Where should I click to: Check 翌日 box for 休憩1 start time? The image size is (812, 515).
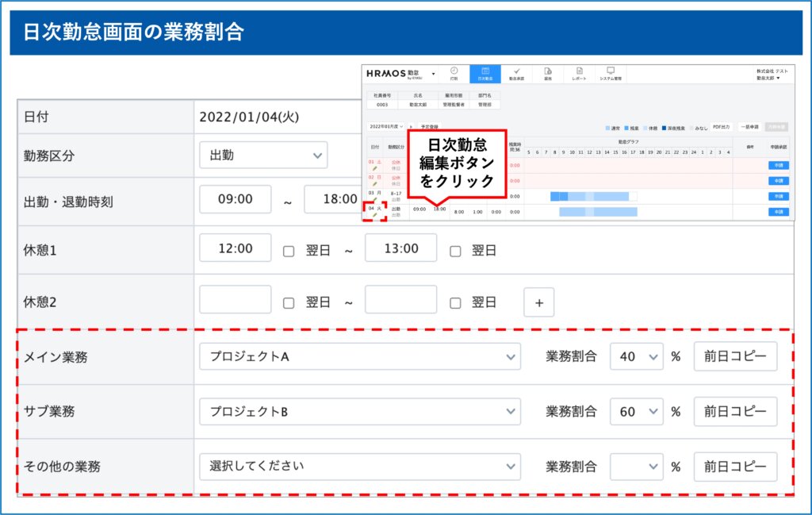[x=289, y=251]
